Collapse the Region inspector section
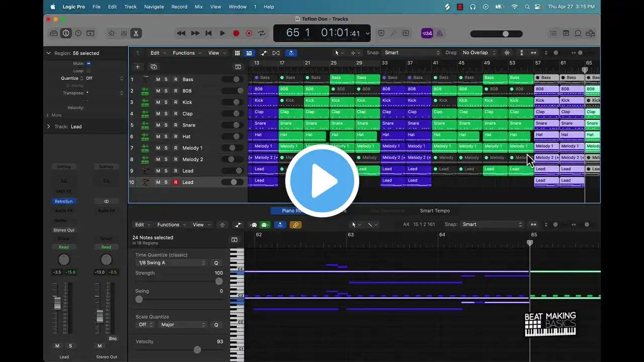Screen dimensions: 644x362 (49, 53)
